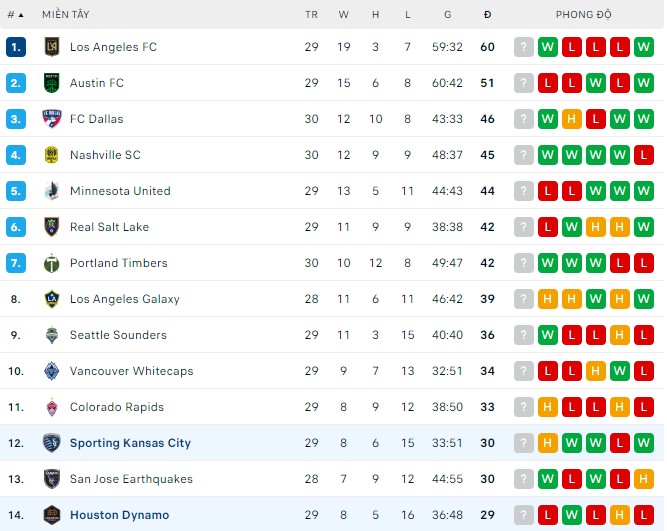Open the Sporting Kansas City team link
This screenshot has width=667, height=531.
130,443
